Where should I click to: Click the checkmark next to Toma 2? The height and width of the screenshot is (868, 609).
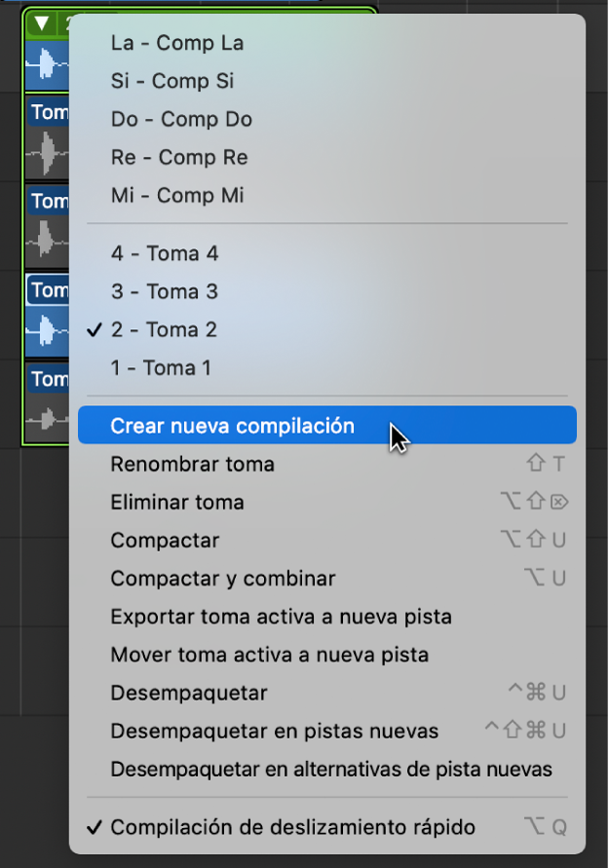click(x=94, y=329)
